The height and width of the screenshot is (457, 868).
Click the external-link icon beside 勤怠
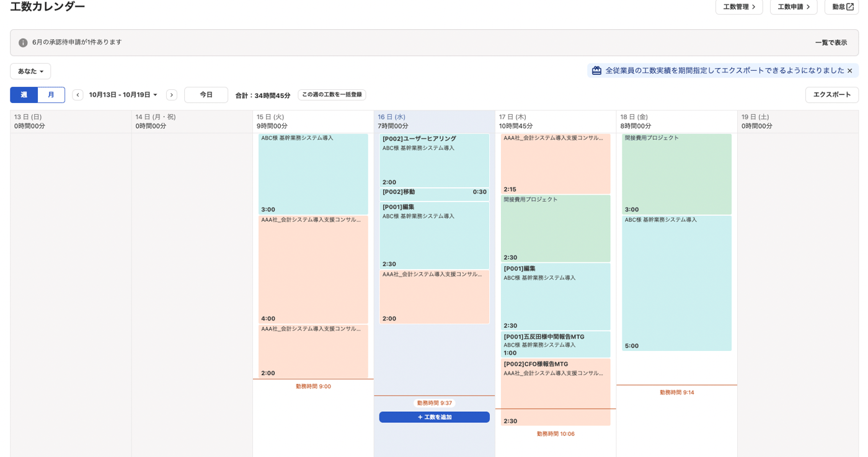(850, 7)
